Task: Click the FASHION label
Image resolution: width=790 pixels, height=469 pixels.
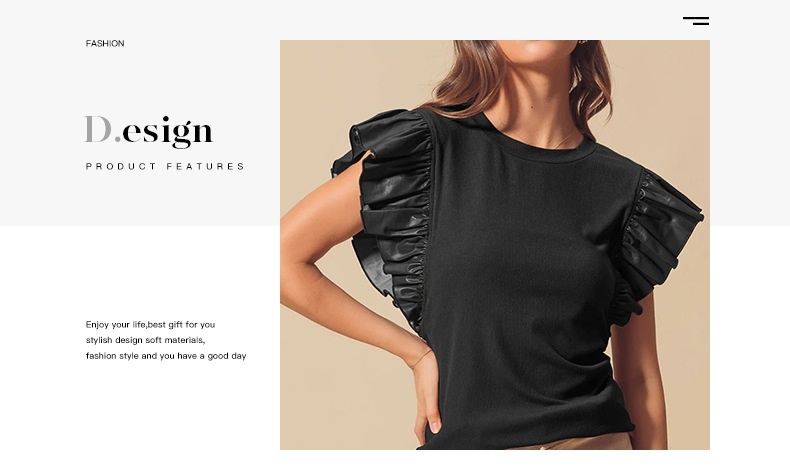Action: (105, 44)
